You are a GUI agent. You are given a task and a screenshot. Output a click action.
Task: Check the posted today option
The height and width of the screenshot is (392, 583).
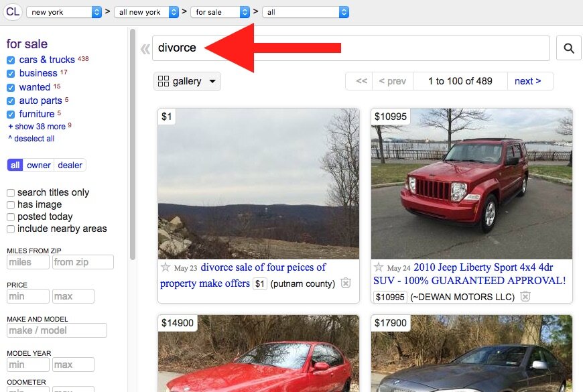pos(10,216)
